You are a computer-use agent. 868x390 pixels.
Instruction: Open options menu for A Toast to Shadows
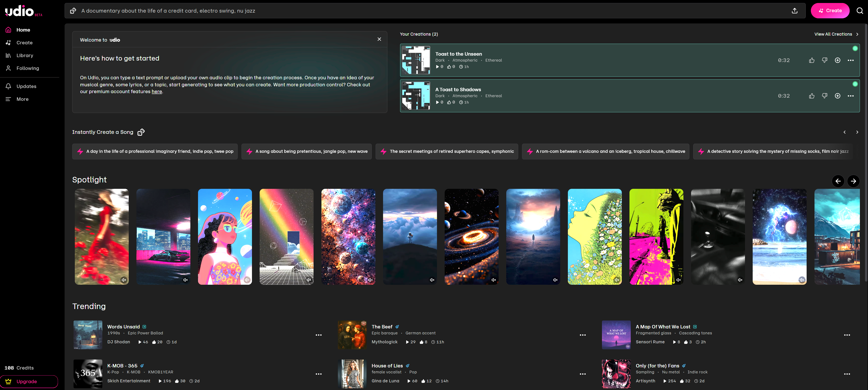pyautogui.click(x=851, y=96)
